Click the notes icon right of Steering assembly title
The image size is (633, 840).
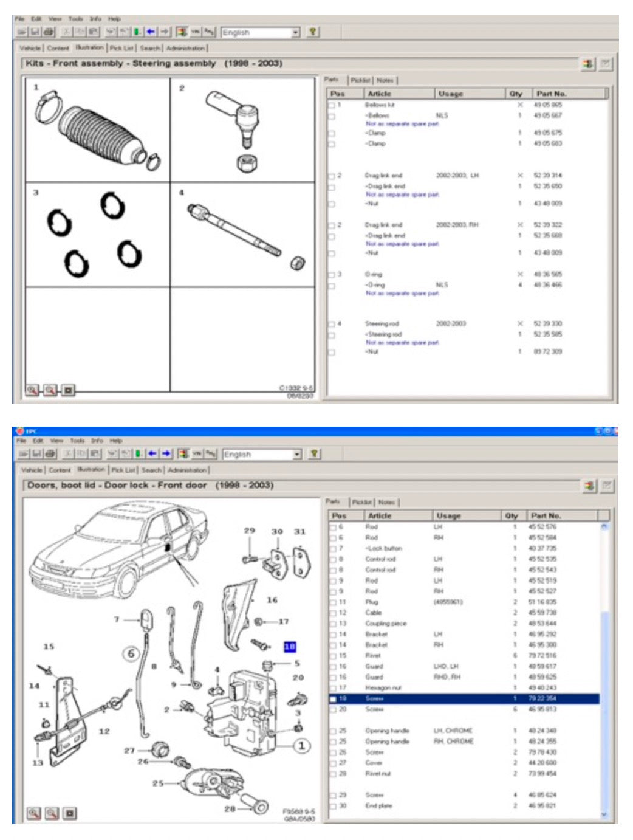click(606, 64)
